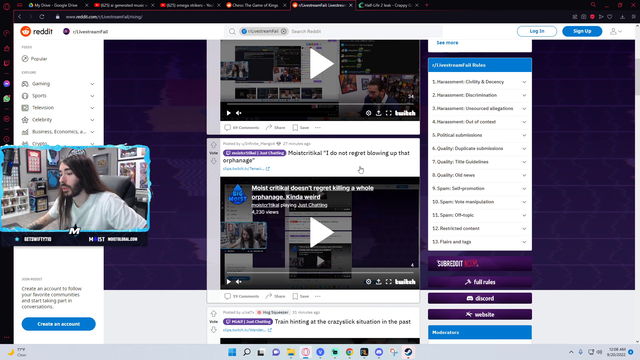Open the Share option under the top video post
640x360 pixels.
tap(276, 127)
